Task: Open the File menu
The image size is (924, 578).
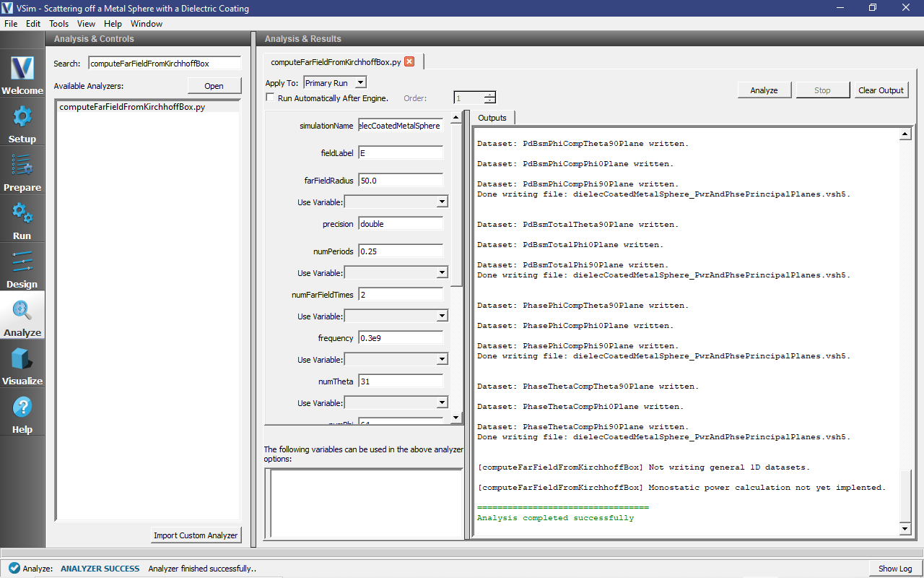Action: 11,24
